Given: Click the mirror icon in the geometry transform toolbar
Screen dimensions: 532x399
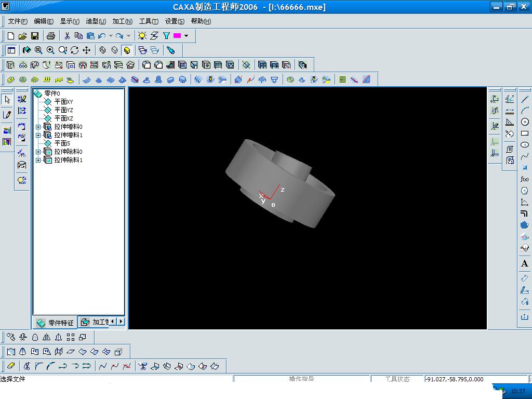Looking at the screenshot, I should (x=46, y=337).
